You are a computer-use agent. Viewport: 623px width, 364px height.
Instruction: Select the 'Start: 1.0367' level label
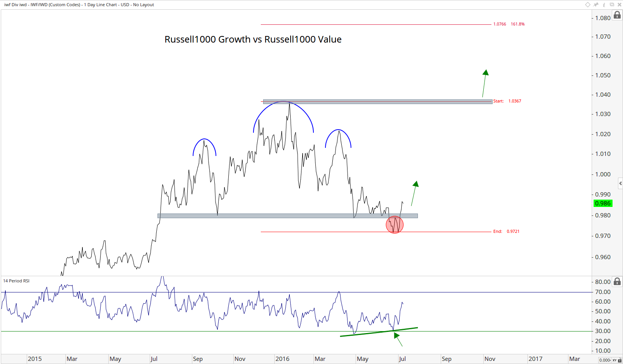507,101
